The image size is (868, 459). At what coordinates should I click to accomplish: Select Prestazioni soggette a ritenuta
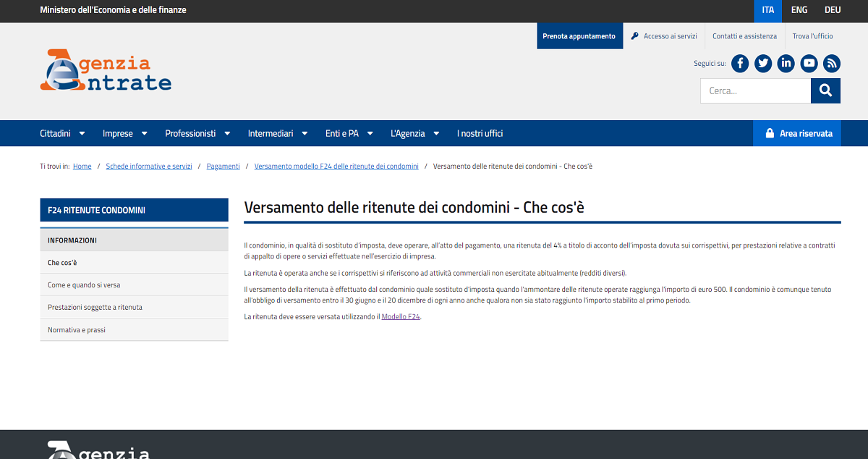(x=135, y=308)
